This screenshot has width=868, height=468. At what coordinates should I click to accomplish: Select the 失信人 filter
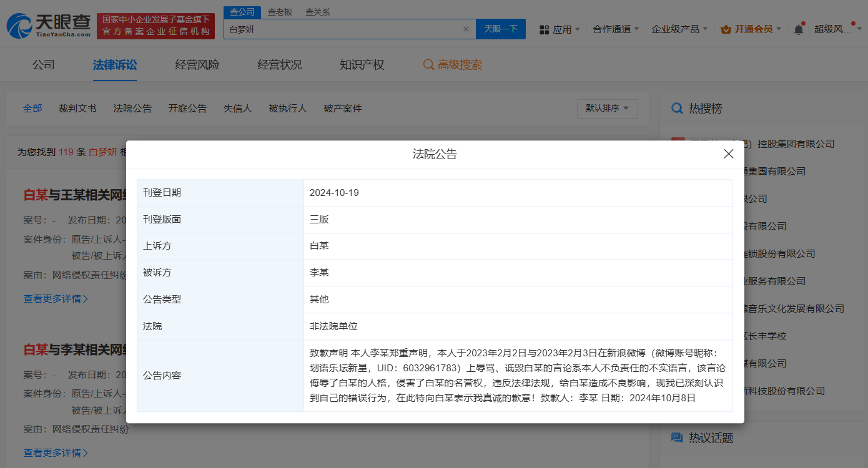(237, 109)
